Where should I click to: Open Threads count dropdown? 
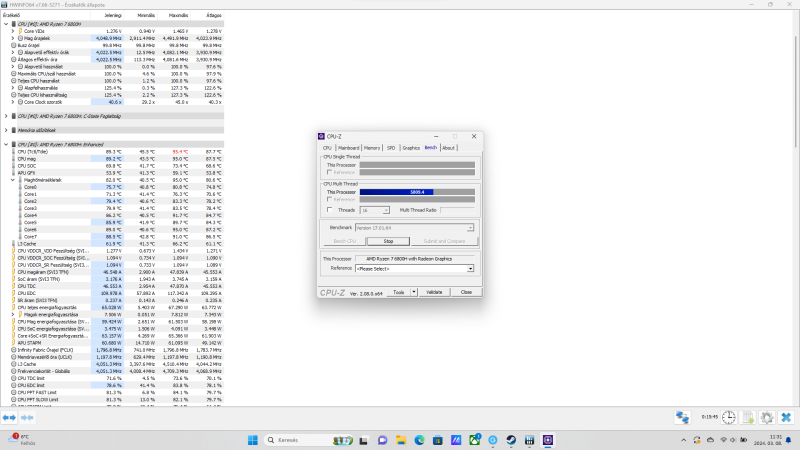point(386,210)
